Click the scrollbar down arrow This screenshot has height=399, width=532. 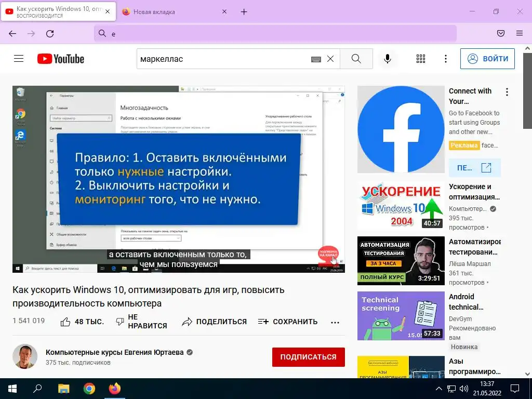[x=528, y=374]
